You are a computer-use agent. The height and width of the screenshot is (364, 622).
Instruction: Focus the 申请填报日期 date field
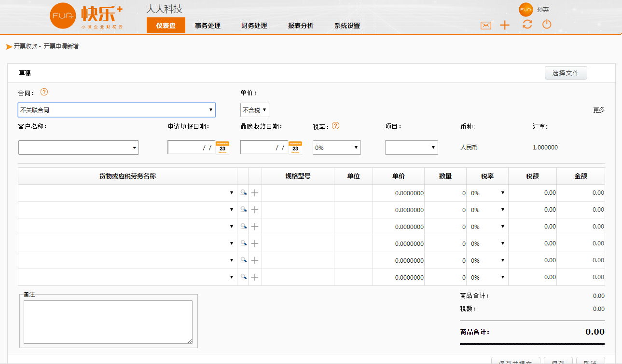pos(192,148)
